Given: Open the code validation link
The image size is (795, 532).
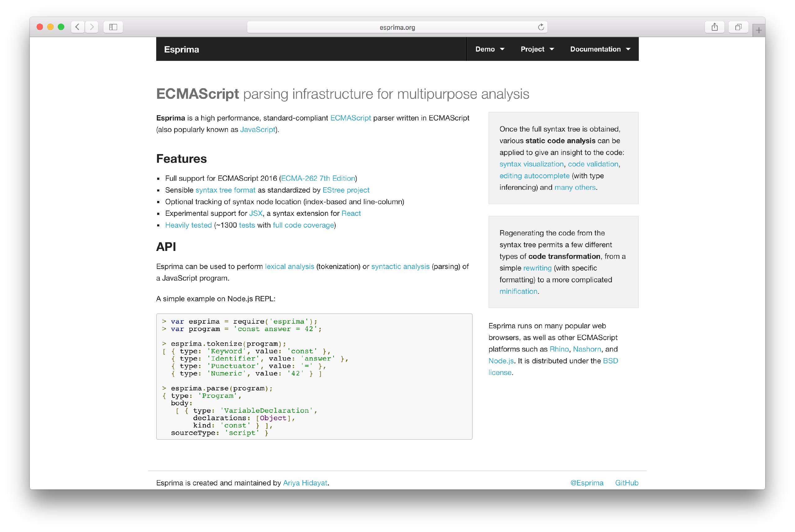Looking at the screenshot, I should click(593, 164).
